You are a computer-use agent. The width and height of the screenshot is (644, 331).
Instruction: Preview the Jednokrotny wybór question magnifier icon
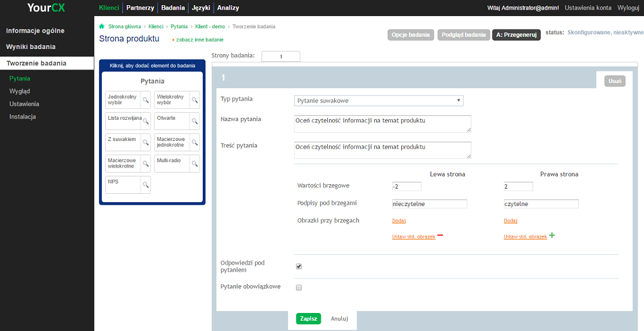point(146,100)
